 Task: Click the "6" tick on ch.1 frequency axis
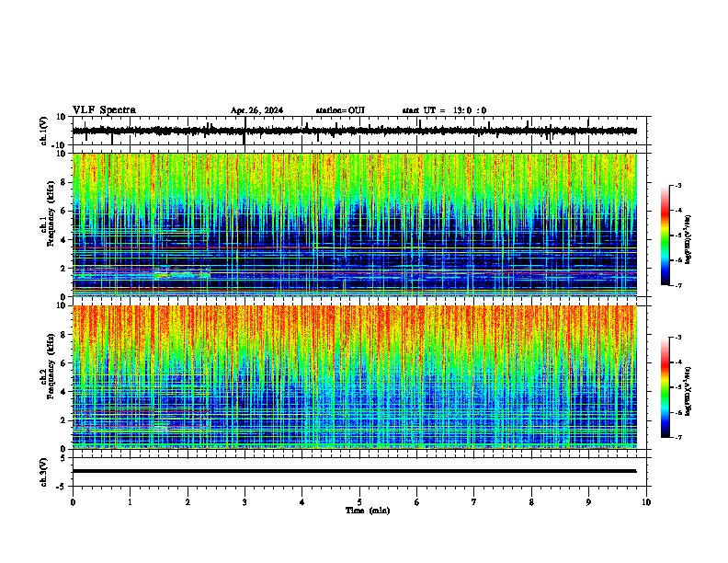pos(65,211)
